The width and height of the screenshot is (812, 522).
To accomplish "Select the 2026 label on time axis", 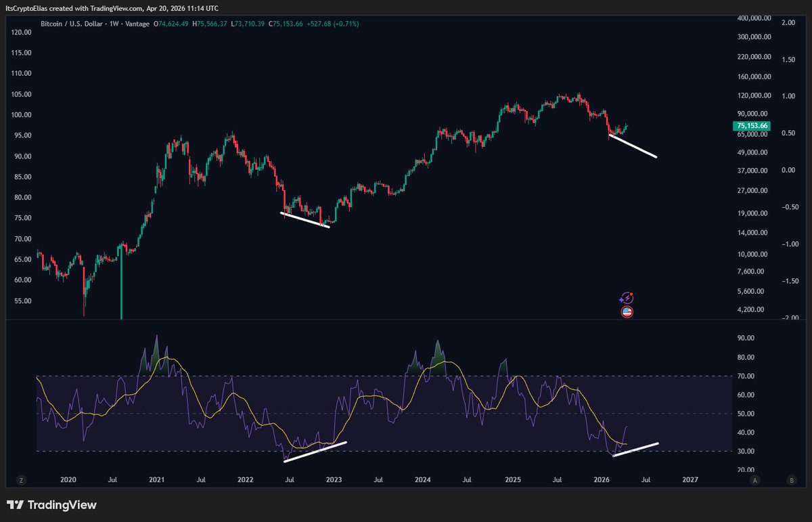I will click(x=601, y=479).
